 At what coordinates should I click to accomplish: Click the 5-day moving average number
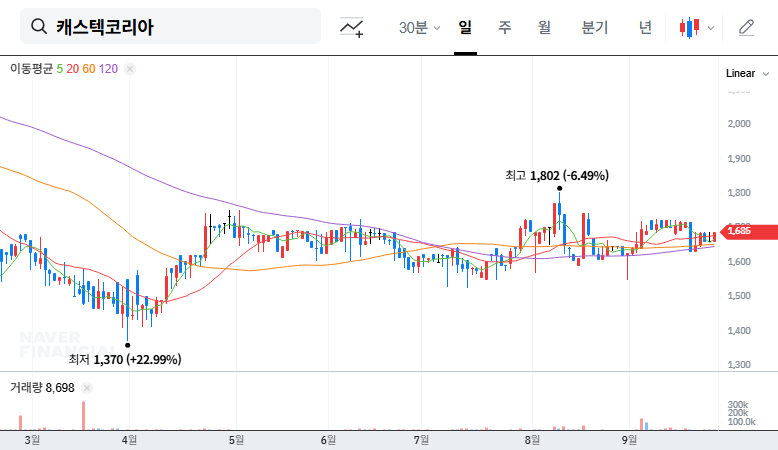[x=60, y=69]
